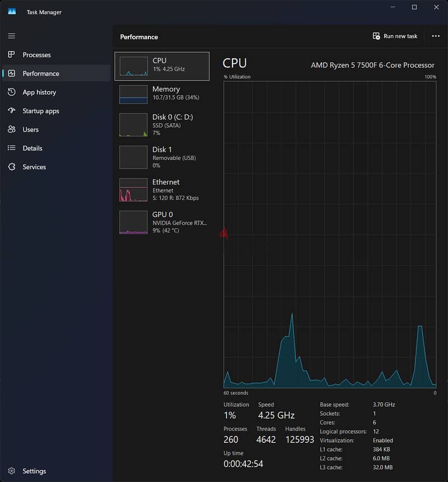Open the App history page
Viewport: 448px width, 482px height.
57,92
